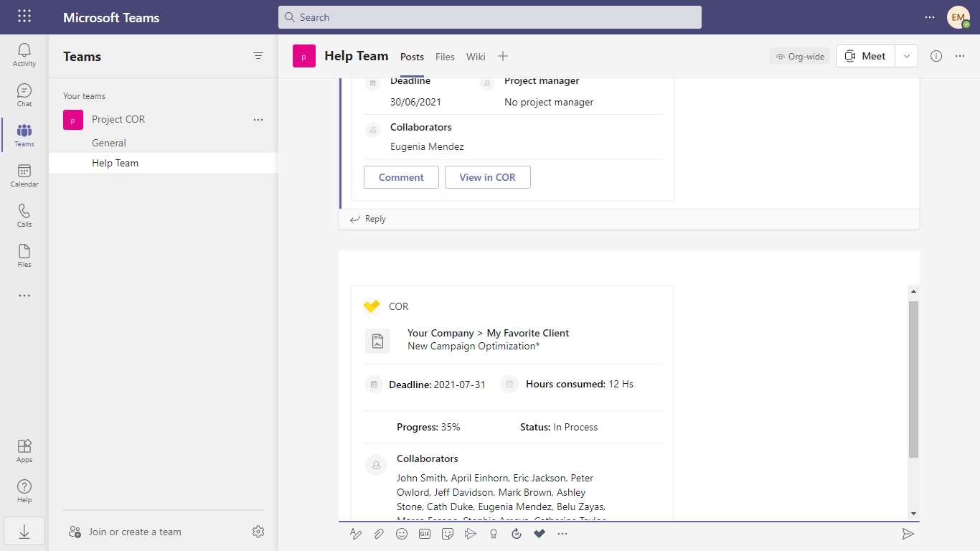Screen dimensions: 980x551
Task: Click the Help Team channel avatar
Action: pyautogui.click(x=304, y=56)
